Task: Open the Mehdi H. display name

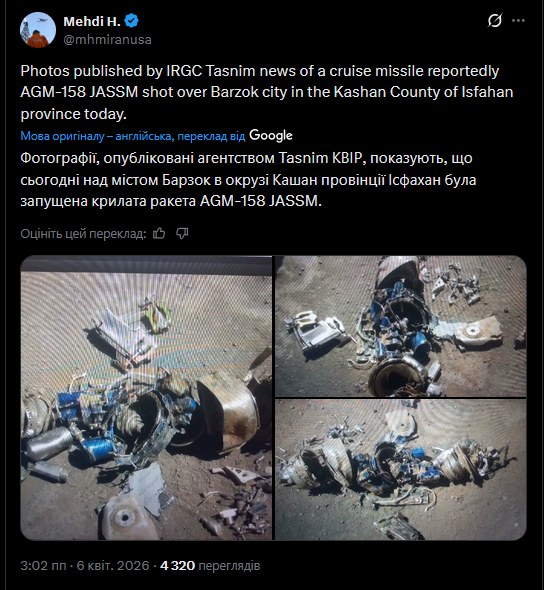Action: coord(92,21)
